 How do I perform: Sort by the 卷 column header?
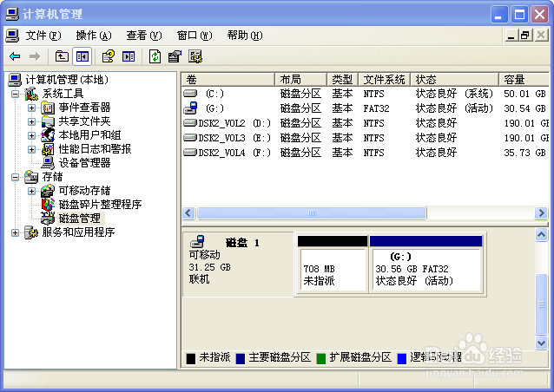tap(228, 80)
